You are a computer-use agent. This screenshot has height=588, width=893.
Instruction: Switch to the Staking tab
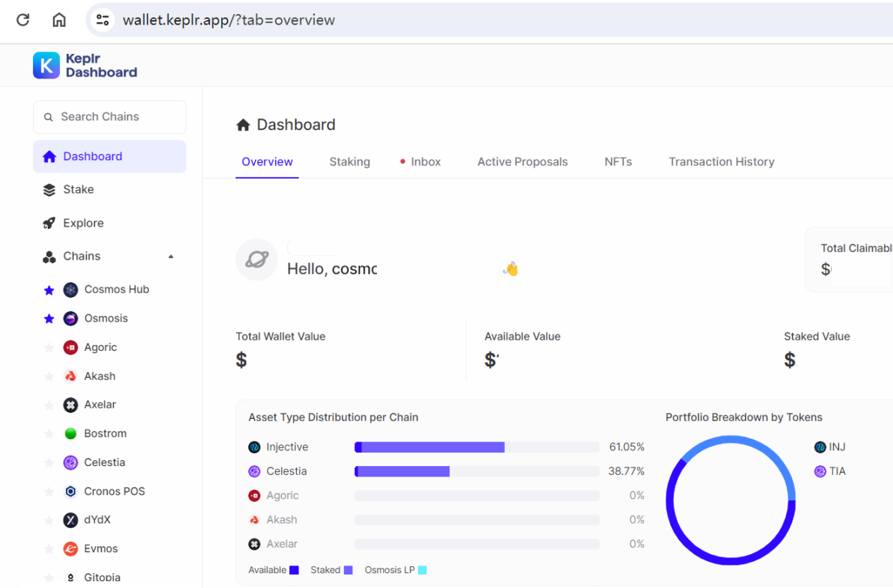pyautogui.click(x=349, y=162)
